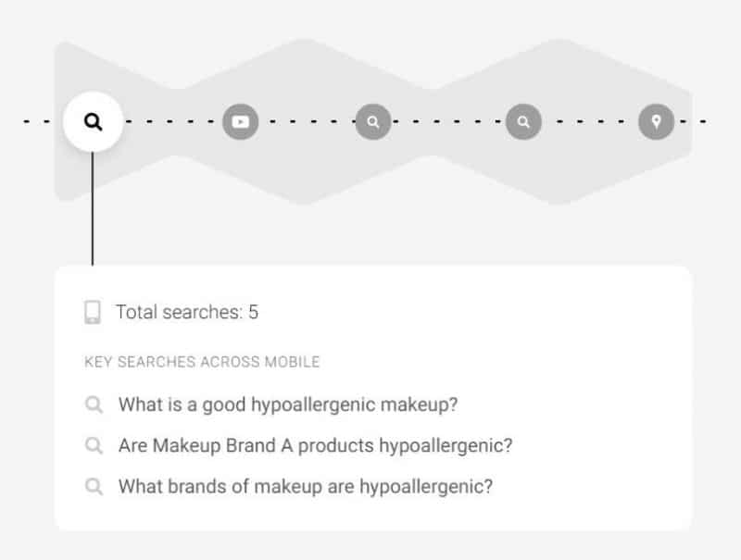Click dashed timeline between search and video icons
The width and height of the screenshot is (741, 560).
coord(173,122)
